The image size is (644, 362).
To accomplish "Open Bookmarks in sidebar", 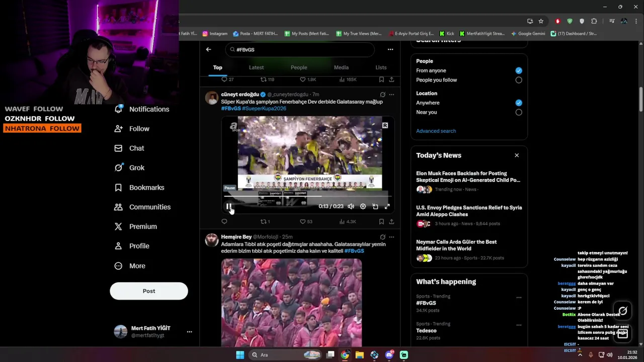I will pos(139,188).
